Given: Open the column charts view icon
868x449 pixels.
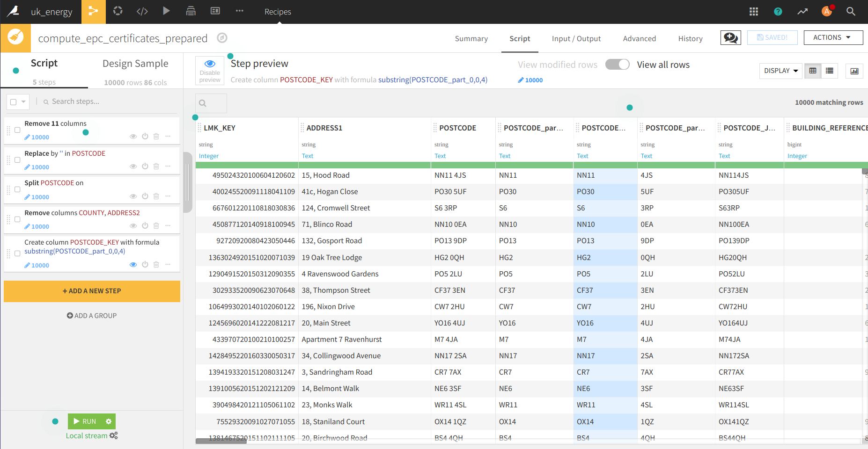Looking at the screenshot, I should (x=854, y=71).
